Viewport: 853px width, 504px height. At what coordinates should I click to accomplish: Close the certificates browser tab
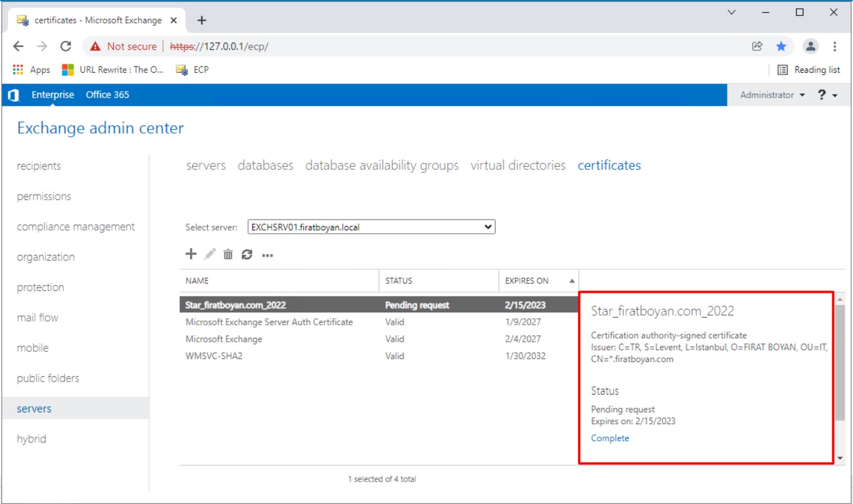173,20
